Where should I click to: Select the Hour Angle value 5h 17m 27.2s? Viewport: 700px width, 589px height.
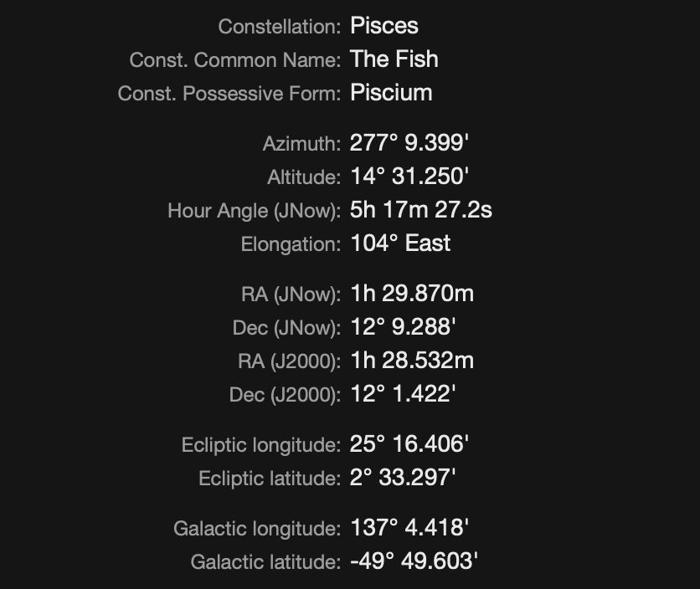point(421,210)
